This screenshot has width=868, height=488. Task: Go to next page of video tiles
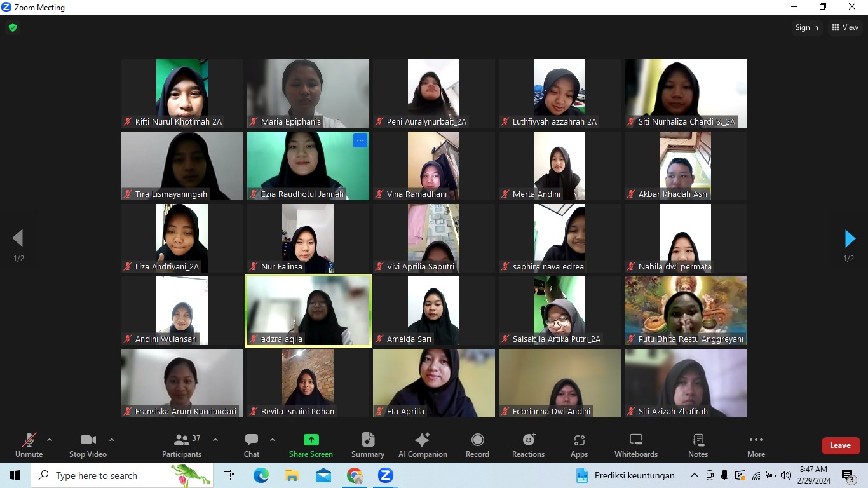[850, 239]
